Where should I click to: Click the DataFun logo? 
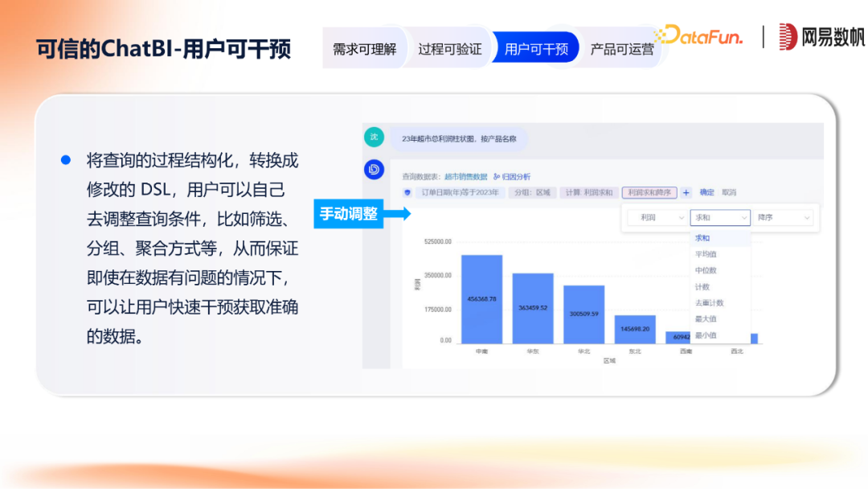(x=698, y=36)
